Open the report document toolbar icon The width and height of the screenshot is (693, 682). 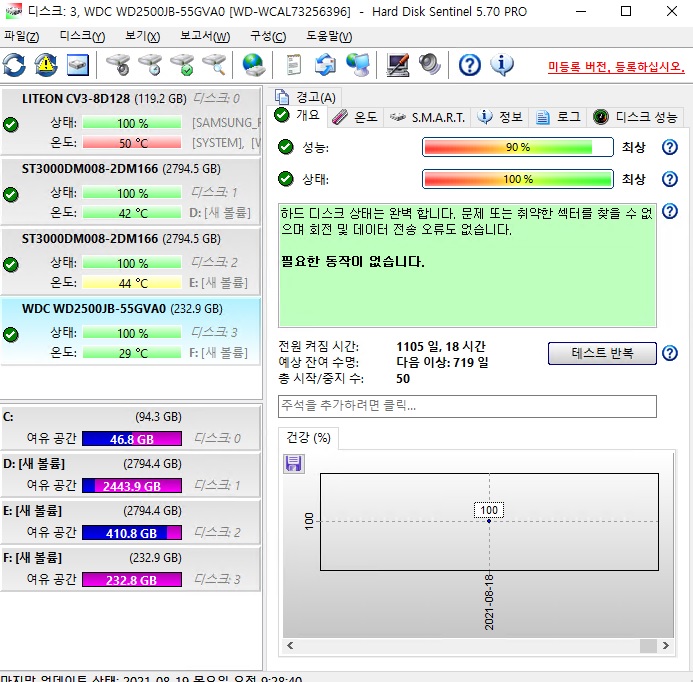[293, 65]
